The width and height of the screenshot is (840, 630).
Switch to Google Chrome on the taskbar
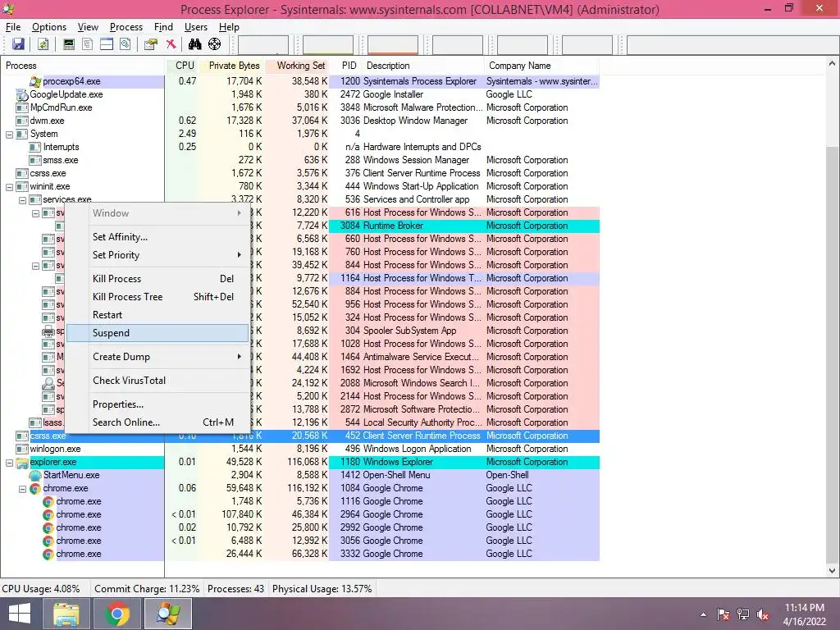(x=117, y=614)
